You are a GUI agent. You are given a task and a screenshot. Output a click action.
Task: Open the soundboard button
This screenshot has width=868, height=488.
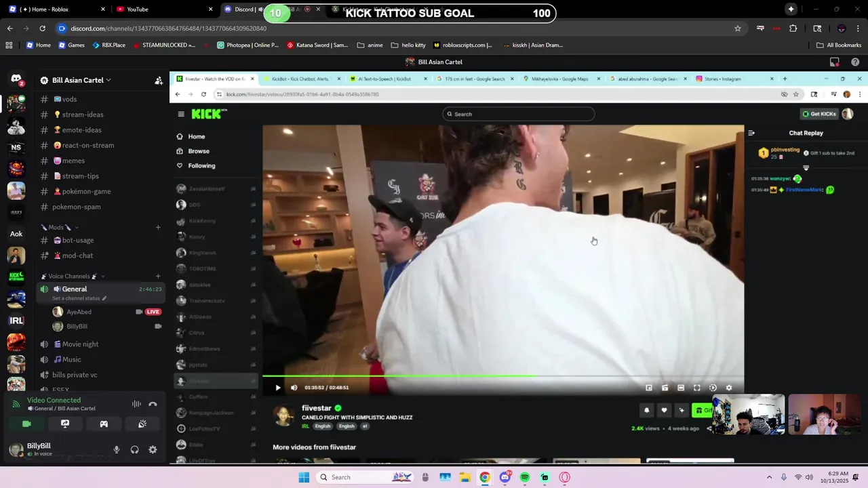[142, 424]
